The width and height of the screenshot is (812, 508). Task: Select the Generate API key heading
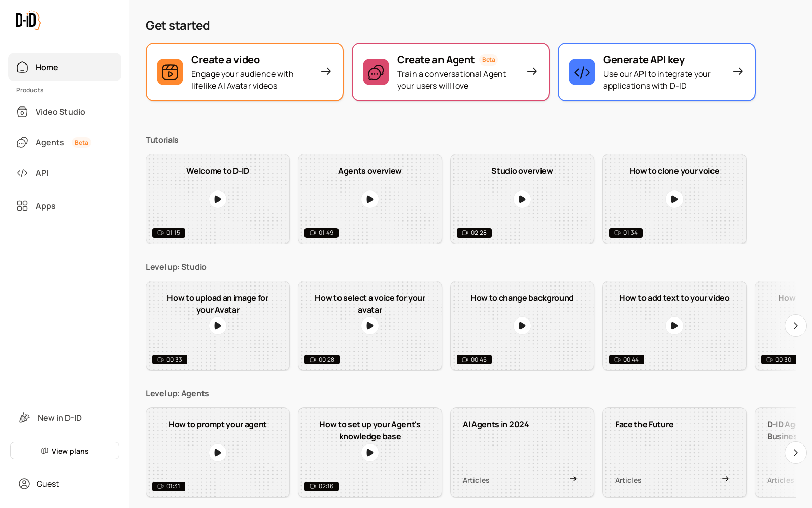[x=644, y=60]
